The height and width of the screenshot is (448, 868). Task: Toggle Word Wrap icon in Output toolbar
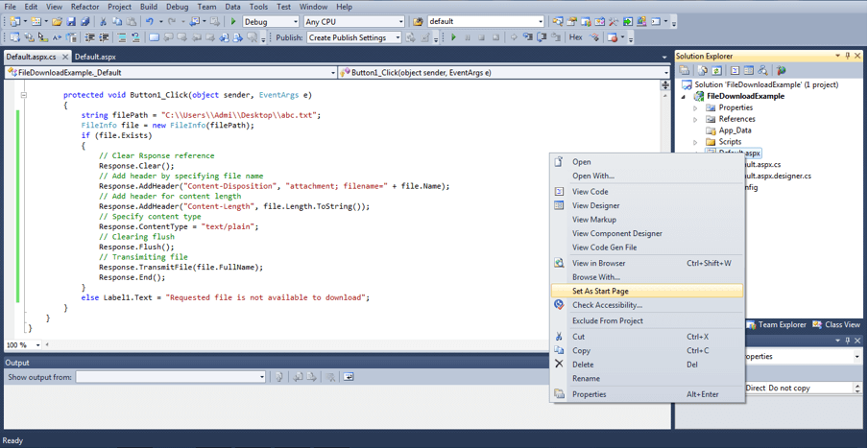point(349,377)
